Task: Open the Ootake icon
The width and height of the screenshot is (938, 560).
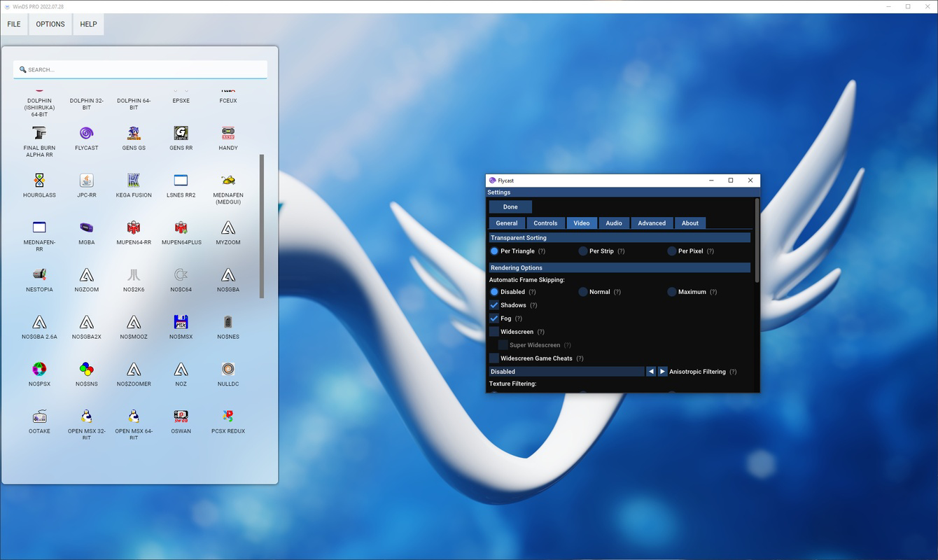Action: point(39,416)
